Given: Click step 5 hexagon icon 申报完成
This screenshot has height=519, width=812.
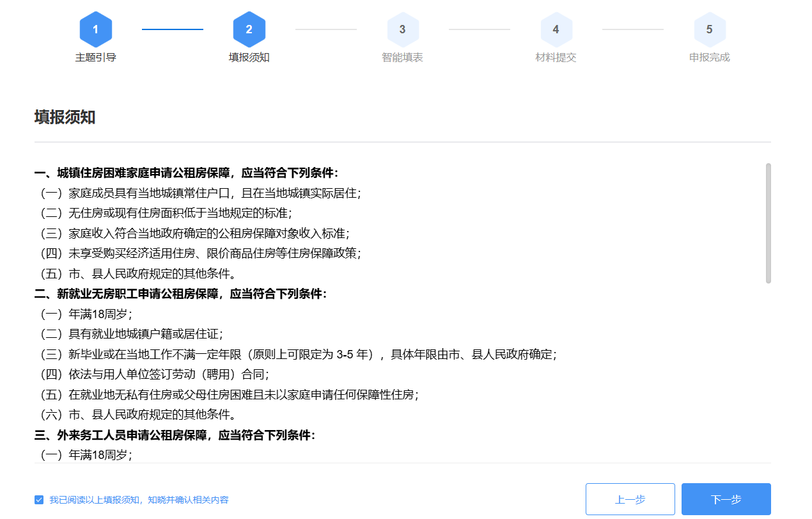Looking at the screenshot, I should (x=710, y=29).
